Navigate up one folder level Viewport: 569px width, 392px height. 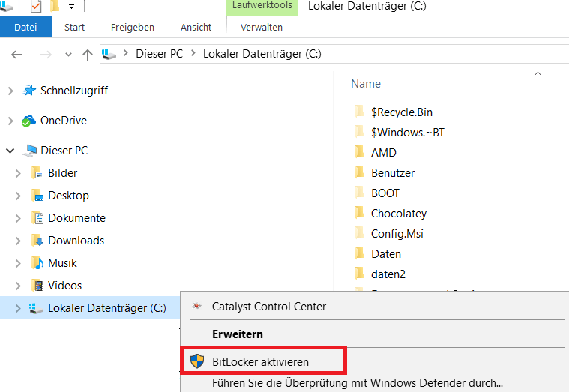88,54
